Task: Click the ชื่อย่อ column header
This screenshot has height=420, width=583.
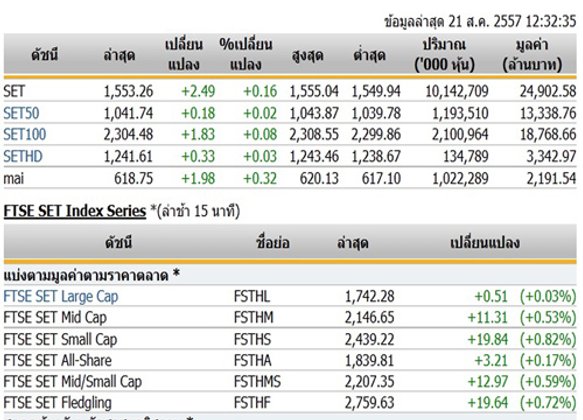Action: click(x=273, y=243)
